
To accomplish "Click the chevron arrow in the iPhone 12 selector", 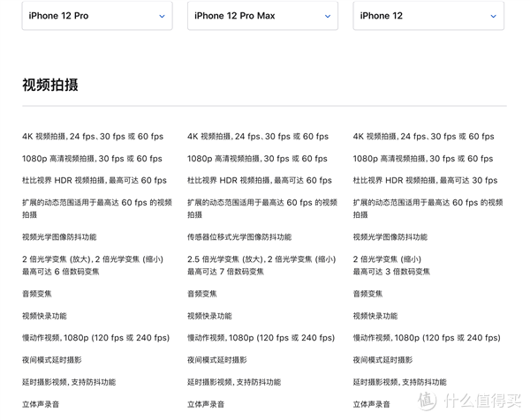I will coord(493,16).
